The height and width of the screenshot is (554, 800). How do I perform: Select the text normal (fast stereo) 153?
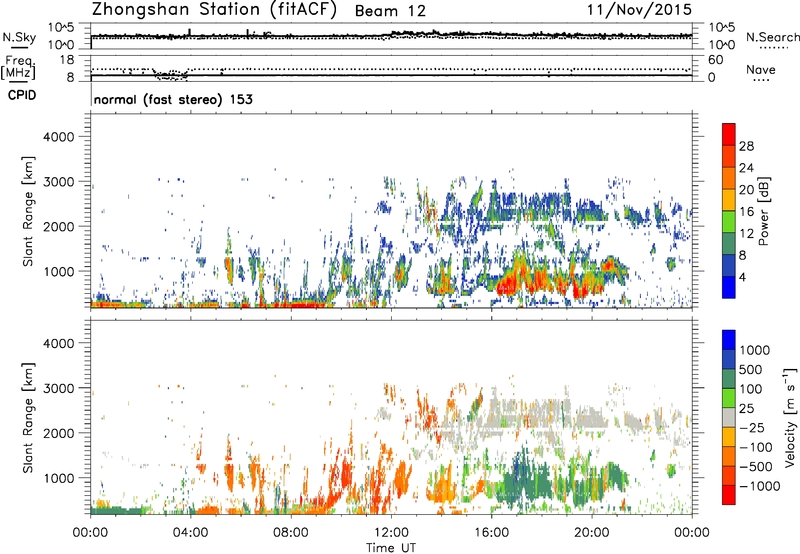[173, 99]
